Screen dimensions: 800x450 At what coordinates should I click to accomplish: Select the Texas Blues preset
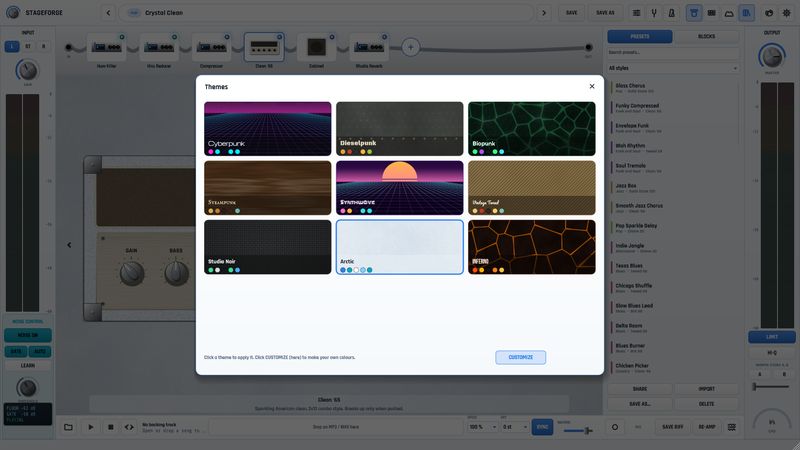(673, 268)
